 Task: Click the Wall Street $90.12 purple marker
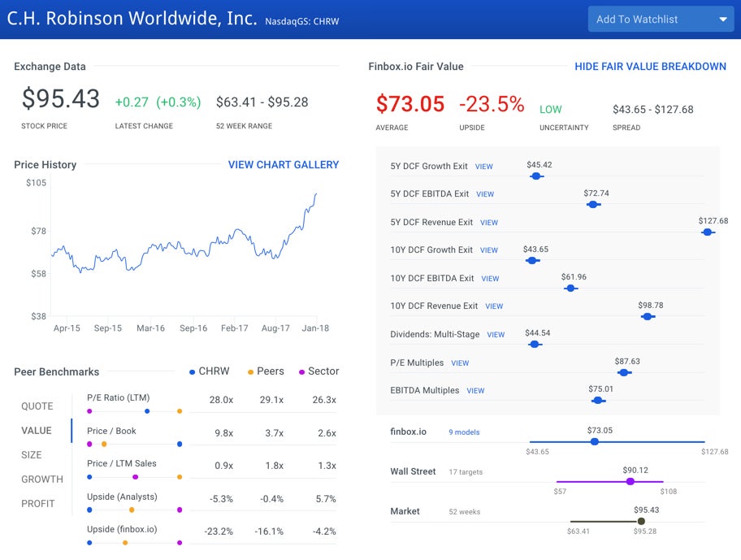[630, 481]
